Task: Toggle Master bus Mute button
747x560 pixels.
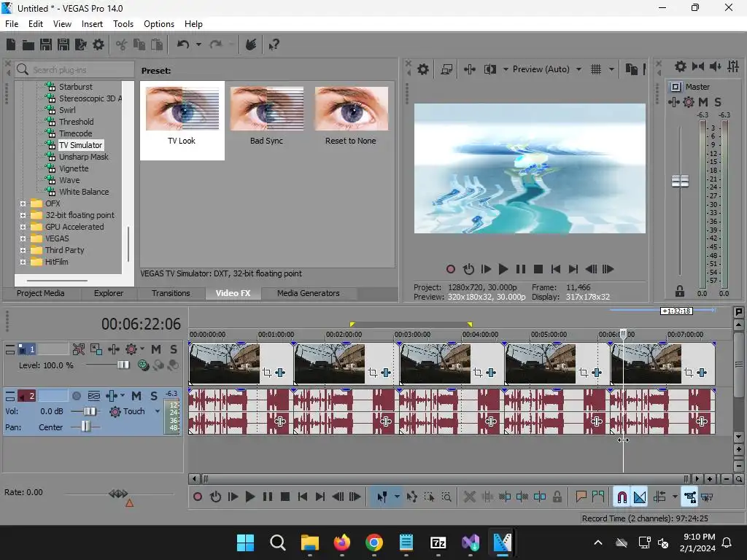Action: tap(703, 102)
